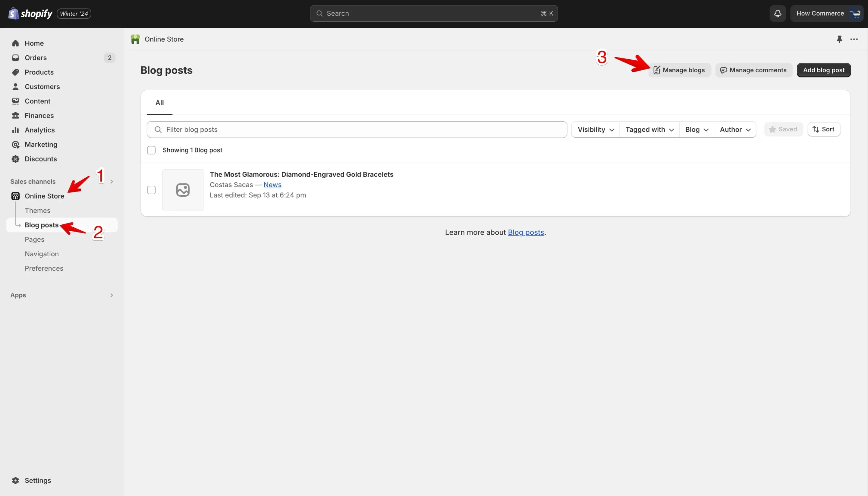868x496 pixels.
Task: Click the Products tag icon
Action: pyautogui.click(x=15, y=72)
